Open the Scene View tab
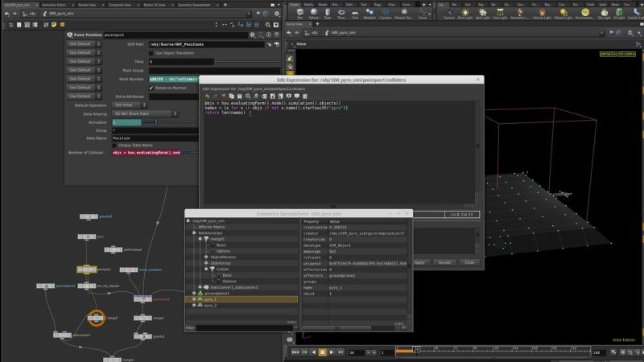 294,24
